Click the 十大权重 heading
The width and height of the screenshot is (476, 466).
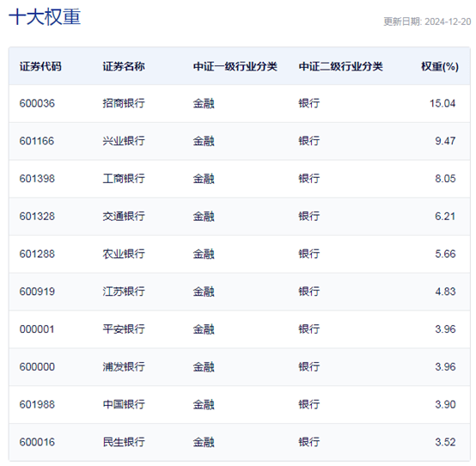(x=45, y=16)
